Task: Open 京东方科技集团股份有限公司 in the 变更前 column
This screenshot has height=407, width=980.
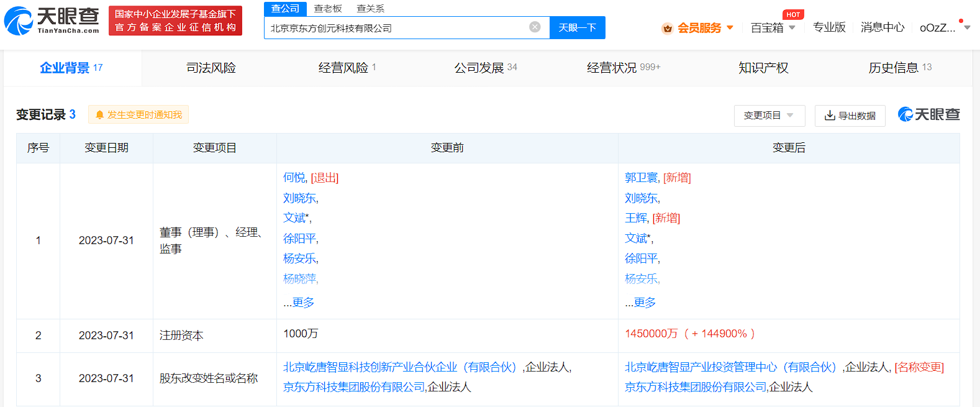Action: (354, 387)
